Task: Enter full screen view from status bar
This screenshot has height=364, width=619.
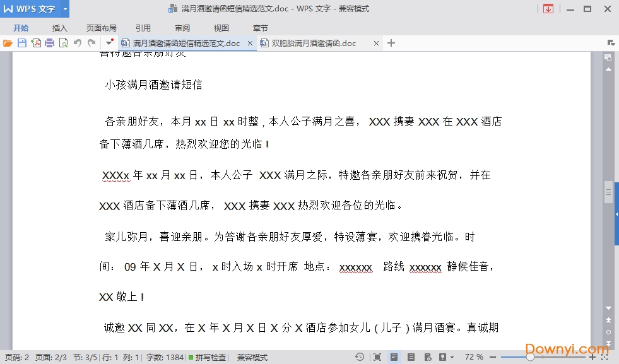Action: pos(377,357)
